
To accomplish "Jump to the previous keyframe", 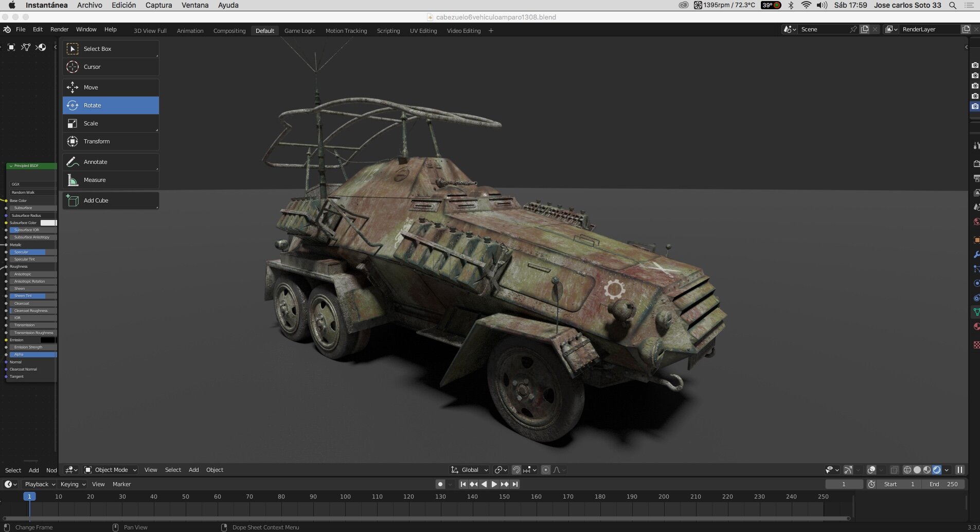I will click(x=473, y=484).
